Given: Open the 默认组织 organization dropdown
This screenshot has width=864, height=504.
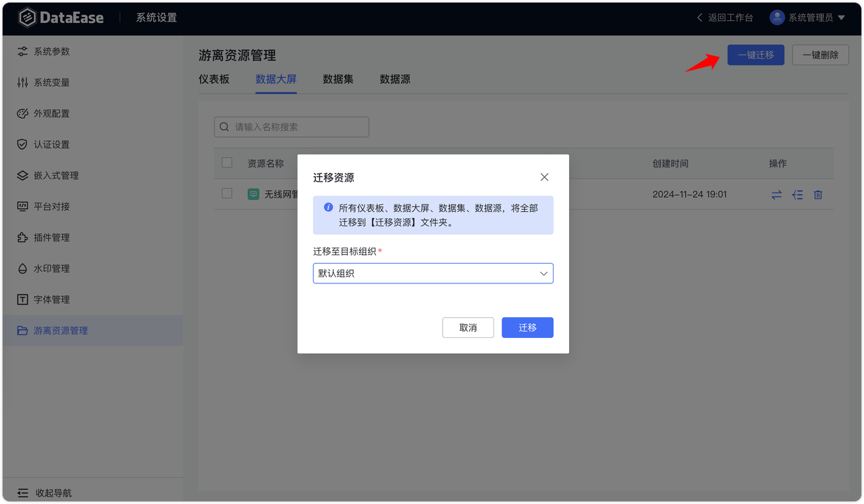Looking at the screenshot, I should pyautogui.click(x=433, y=273).
